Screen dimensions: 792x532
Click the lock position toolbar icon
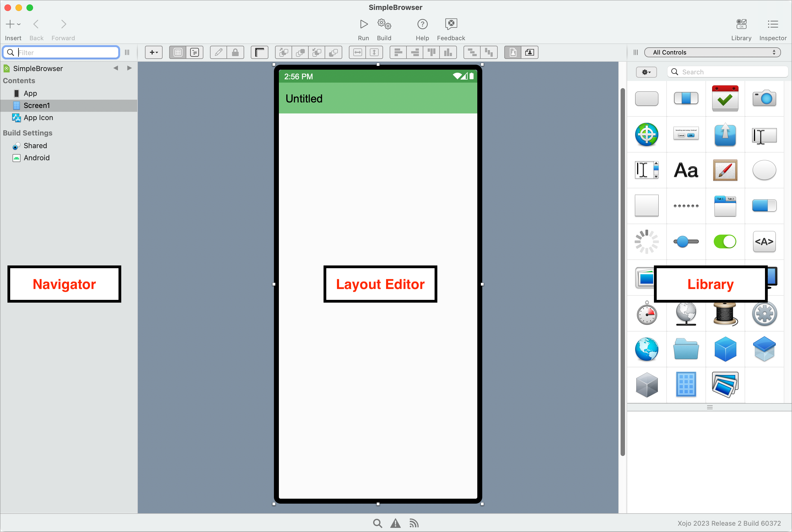point(235,53)
